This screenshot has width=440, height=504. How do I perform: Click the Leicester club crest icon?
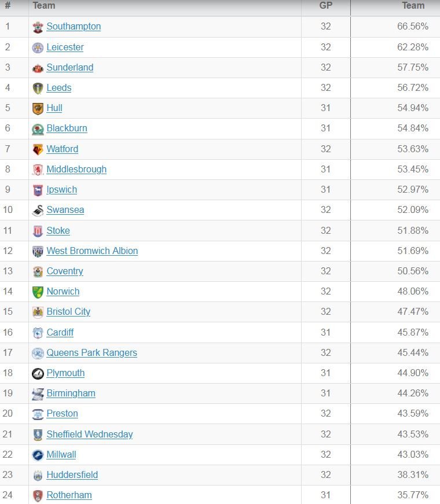pos(38,48)
